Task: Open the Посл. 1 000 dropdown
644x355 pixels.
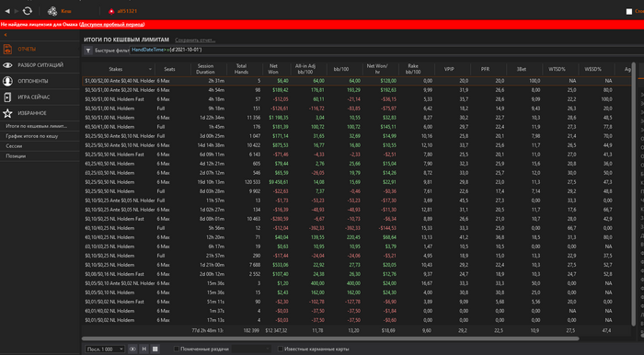Action: pyautogui.click(x=105, y=349)
